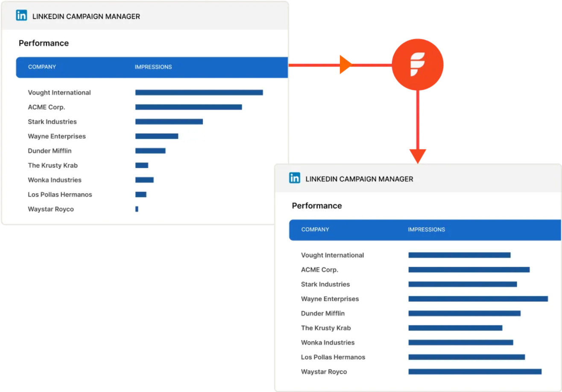Screen dimensions: 562x392
Task: Click Wayne Enterprises' impressions bar in the front panel
Action: pyautogui.click(x=478, y=299)
